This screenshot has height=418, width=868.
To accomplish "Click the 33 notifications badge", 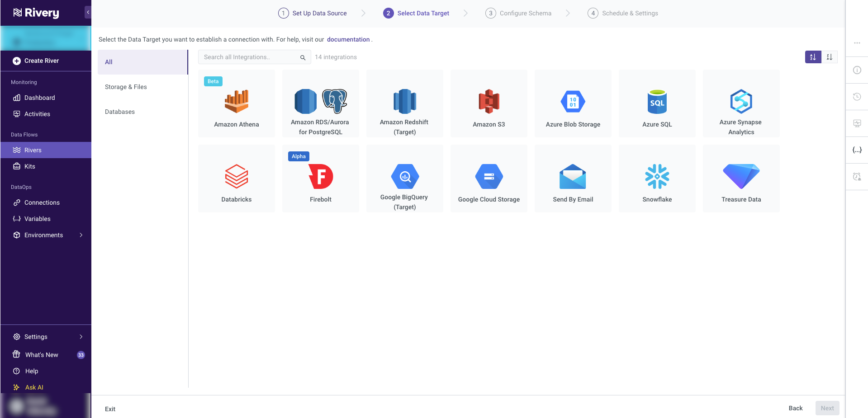I will (x=81, y=355).
